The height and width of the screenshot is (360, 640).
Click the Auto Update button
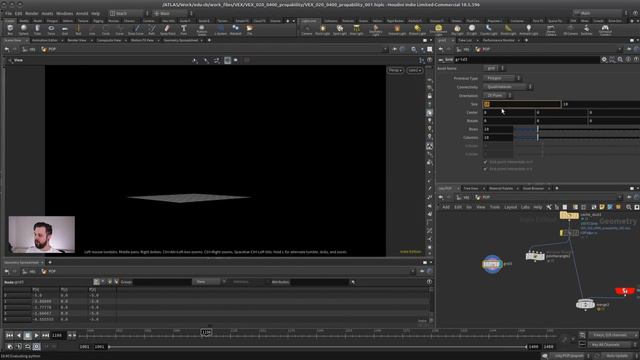tap(617, 356)
